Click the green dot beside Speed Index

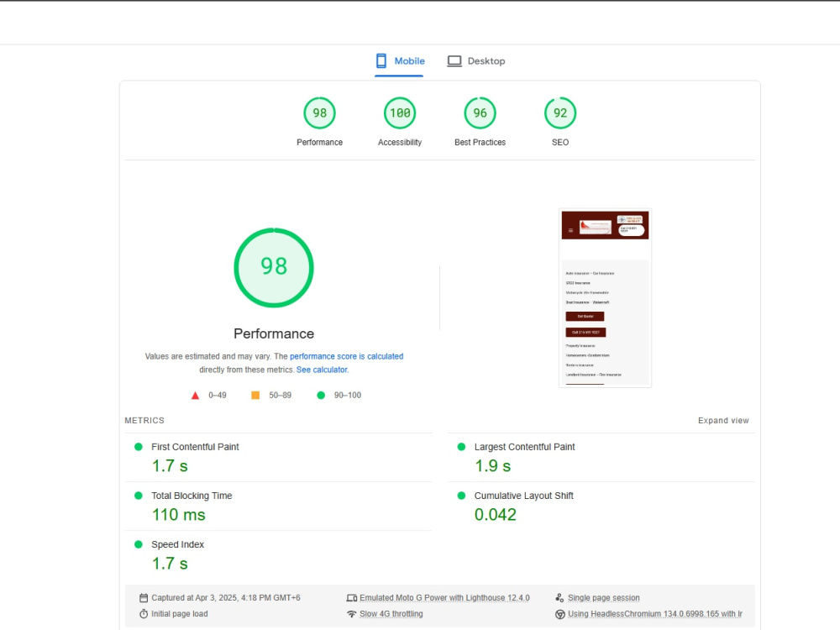pyautogui.click(x=139, y=544)
